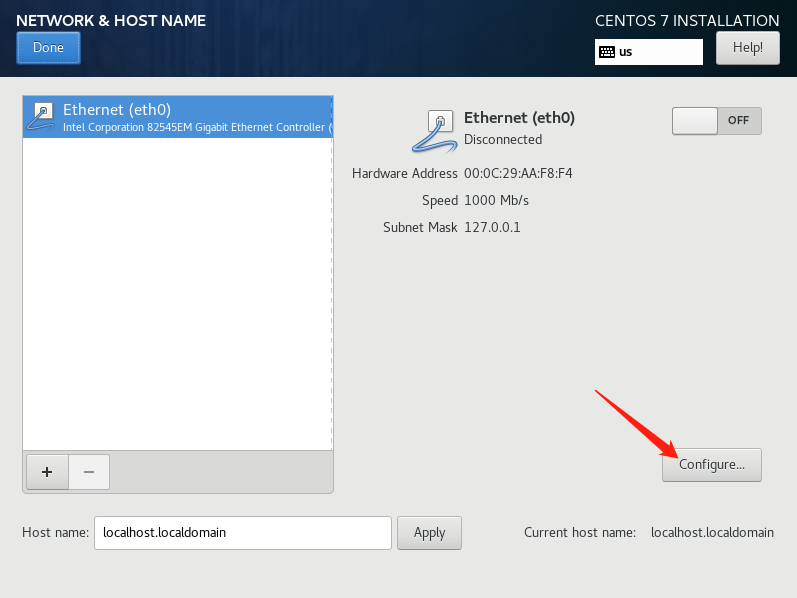Remove device with the minus button
The width and height of the screenshot is (797, 598).
click(x=89, y=472)
